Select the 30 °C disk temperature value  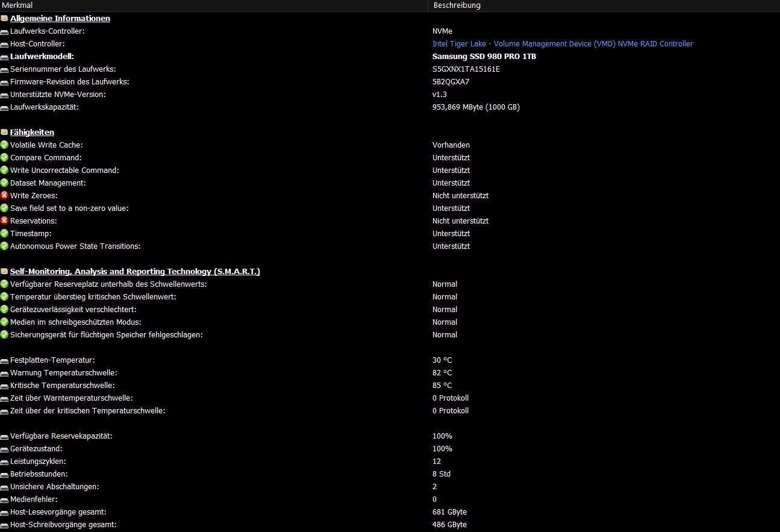(x=442, y=360)
